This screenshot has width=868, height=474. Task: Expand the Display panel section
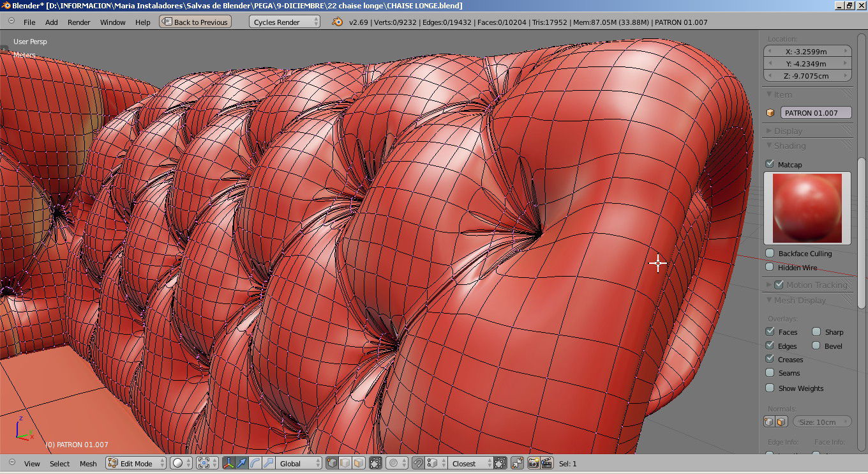click(788, 131)
